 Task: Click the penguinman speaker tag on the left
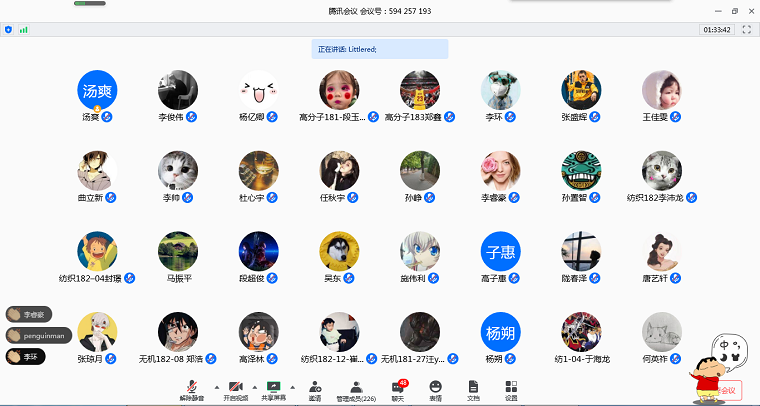39,335
